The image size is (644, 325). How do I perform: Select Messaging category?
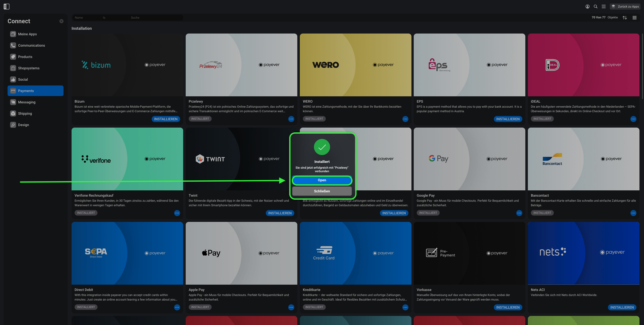[x=36, y=102]
